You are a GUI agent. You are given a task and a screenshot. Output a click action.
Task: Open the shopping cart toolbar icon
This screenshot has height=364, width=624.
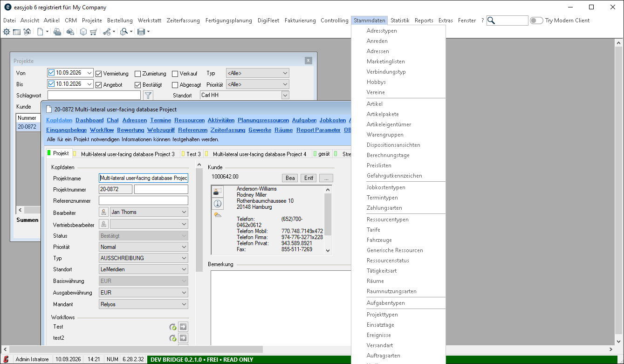(x=93, y=32)
